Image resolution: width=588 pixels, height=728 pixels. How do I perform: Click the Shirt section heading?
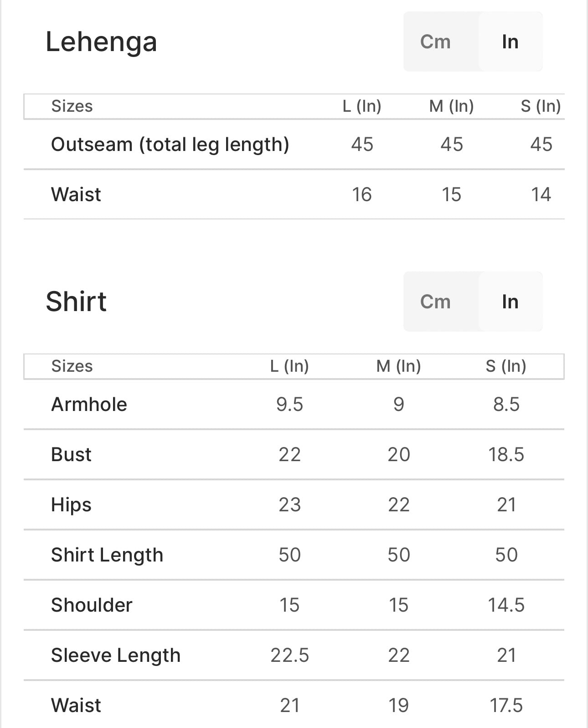click(x=76, y=302)
